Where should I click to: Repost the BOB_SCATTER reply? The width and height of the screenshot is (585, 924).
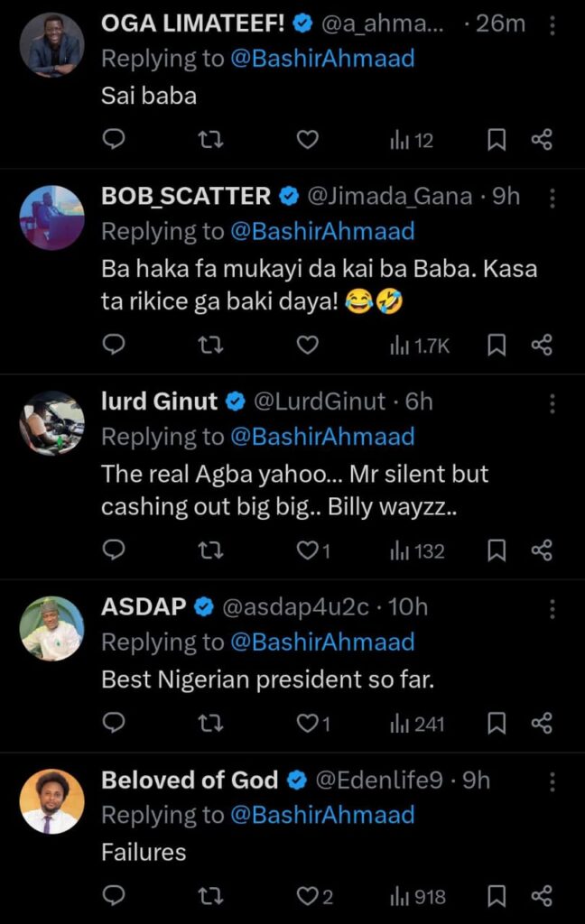pyautogui.click(x=210, y=345)
